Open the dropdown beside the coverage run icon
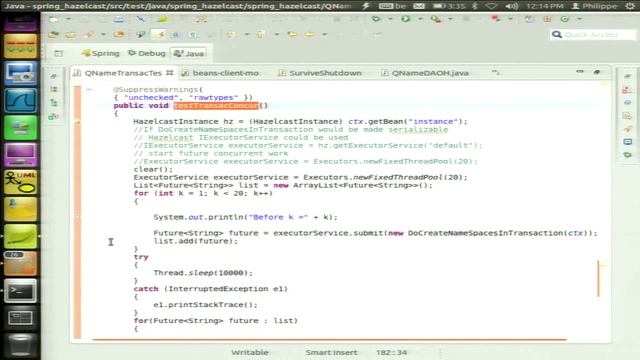This screenshot has height=360, width=640. click(450, 19)
